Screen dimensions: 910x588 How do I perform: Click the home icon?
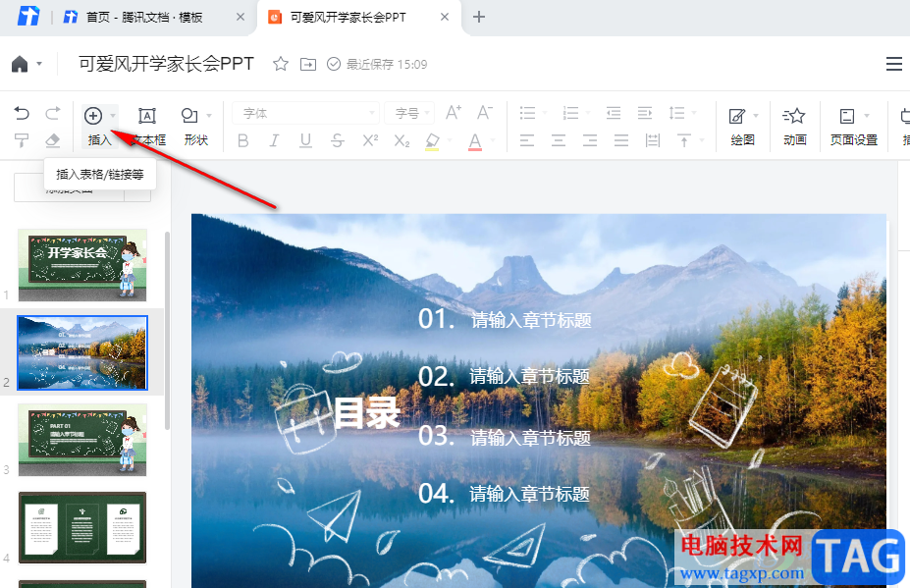click(20, 64)
